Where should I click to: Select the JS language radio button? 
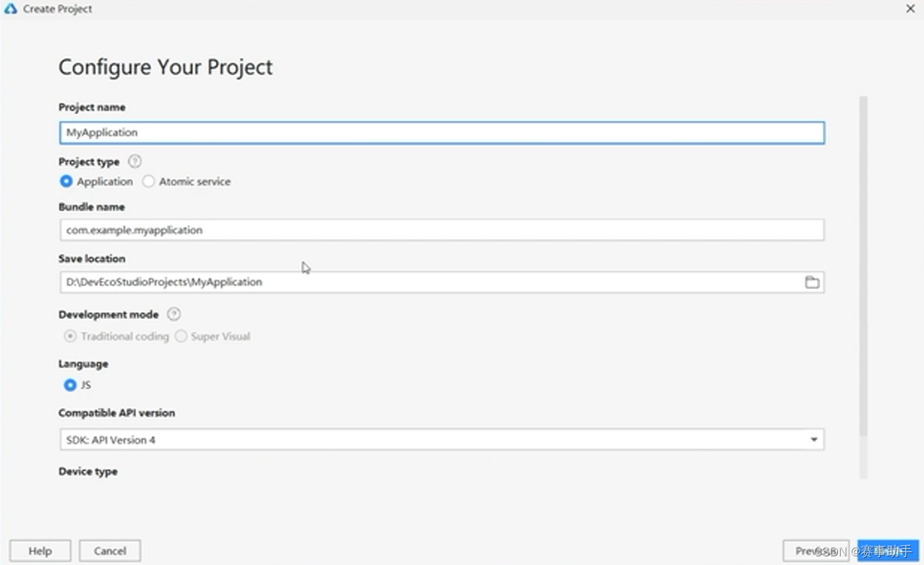click(70, 385)
